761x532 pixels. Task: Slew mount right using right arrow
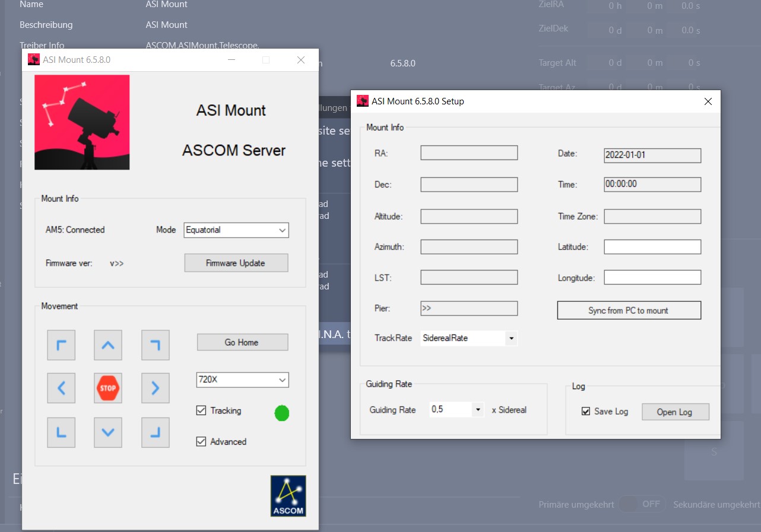coord(155,388)
